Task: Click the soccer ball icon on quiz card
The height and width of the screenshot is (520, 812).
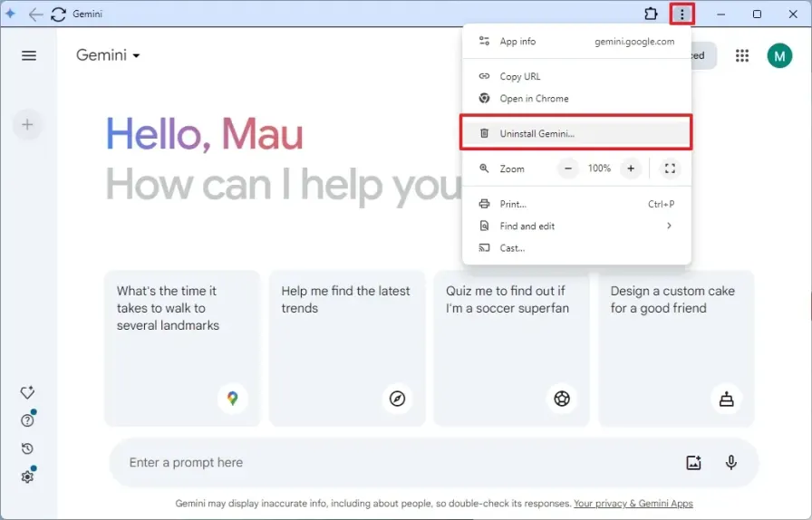Action: tap(562, 399)
